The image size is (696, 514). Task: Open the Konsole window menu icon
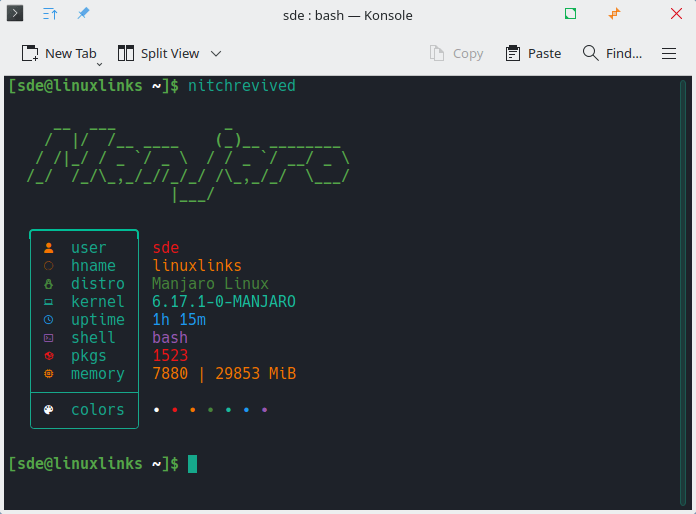pyautogui.click(x=16, y=15)
